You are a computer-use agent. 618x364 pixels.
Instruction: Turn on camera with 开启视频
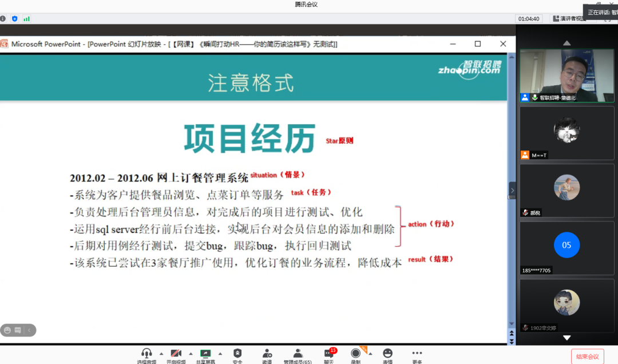coord(176,354)
